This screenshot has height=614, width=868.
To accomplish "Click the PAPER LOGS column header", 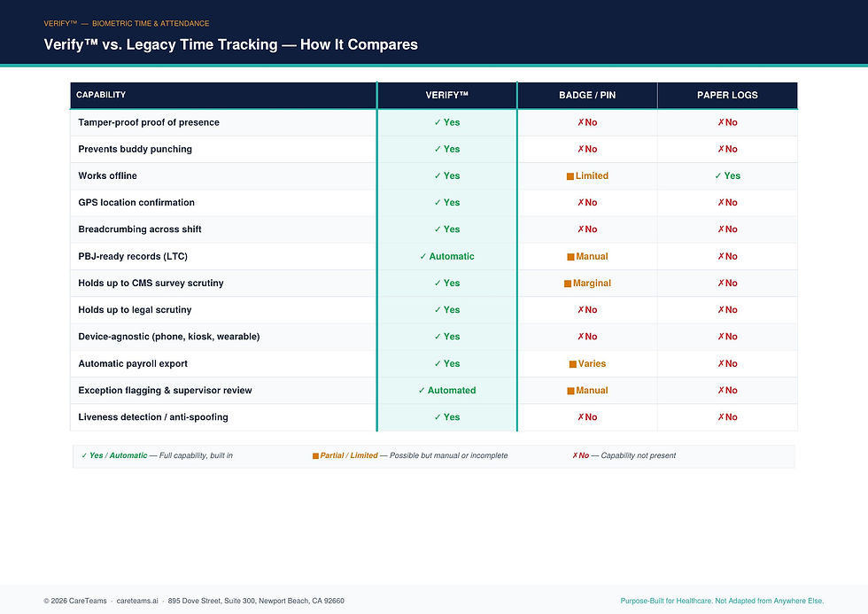I will click(x=727, y=95).
